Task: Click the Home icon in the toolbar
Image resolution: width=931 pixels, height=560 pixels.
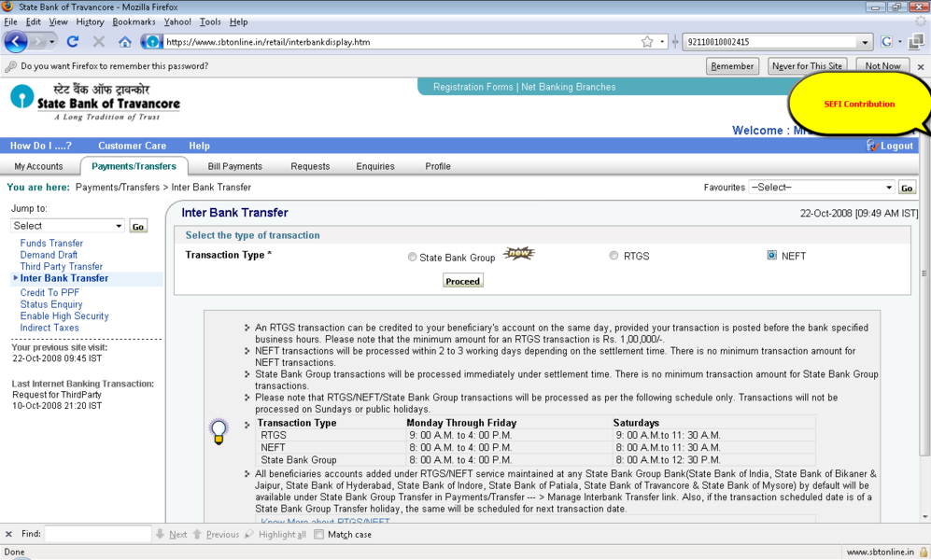Action: (125, 42)
